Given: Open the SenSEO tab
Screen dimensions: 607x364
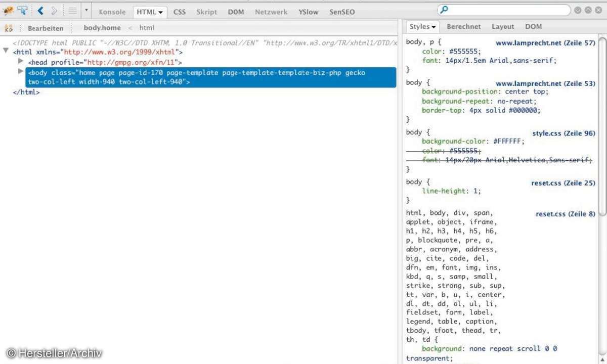Looking at the screenshot, I should (x=342, y=12).
